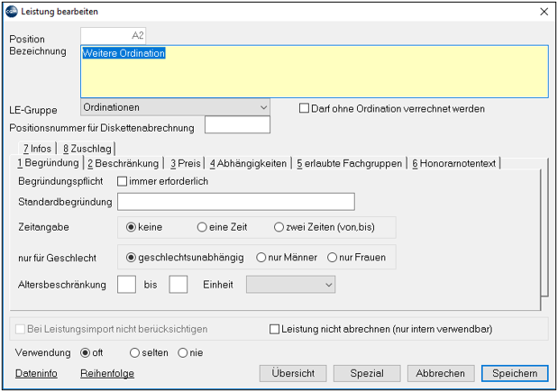Select the 1 Begründung tab
The height and width of the screenshot is (392, 558).
48,163
